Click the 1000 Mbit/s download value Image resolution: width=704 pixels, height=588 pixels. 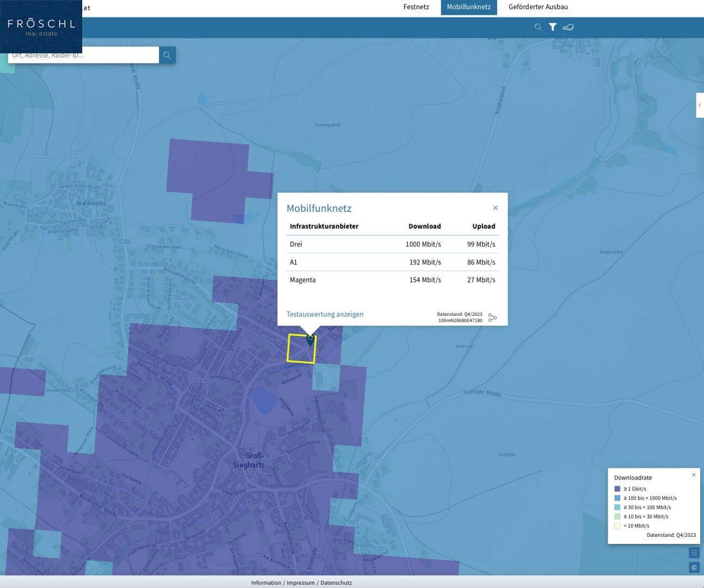(423, 244)
